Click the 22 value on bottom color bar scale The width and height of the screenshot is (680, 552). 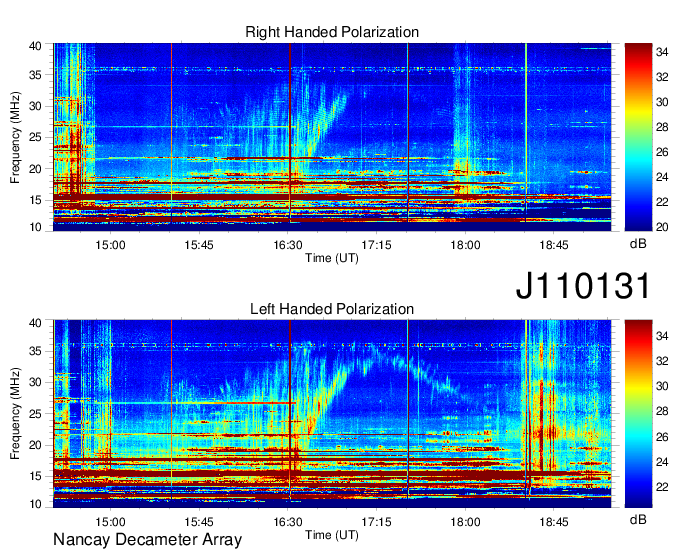click(662, 487)
